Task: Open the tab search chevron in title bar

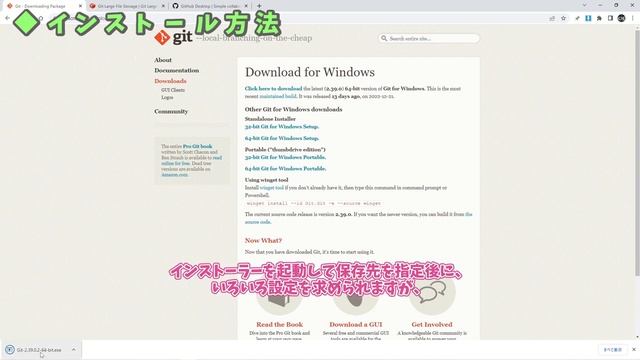Action: (584, 5)
